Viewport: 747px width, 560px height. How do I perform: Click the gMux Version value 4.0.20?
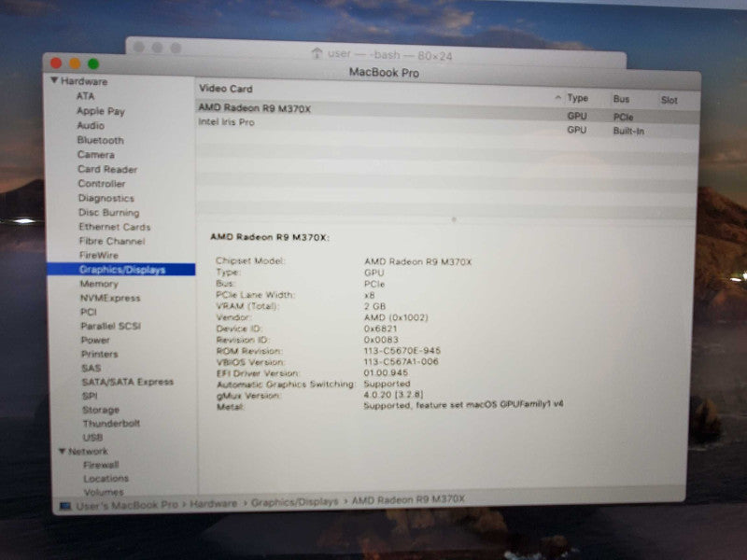(x=393, y=394)
